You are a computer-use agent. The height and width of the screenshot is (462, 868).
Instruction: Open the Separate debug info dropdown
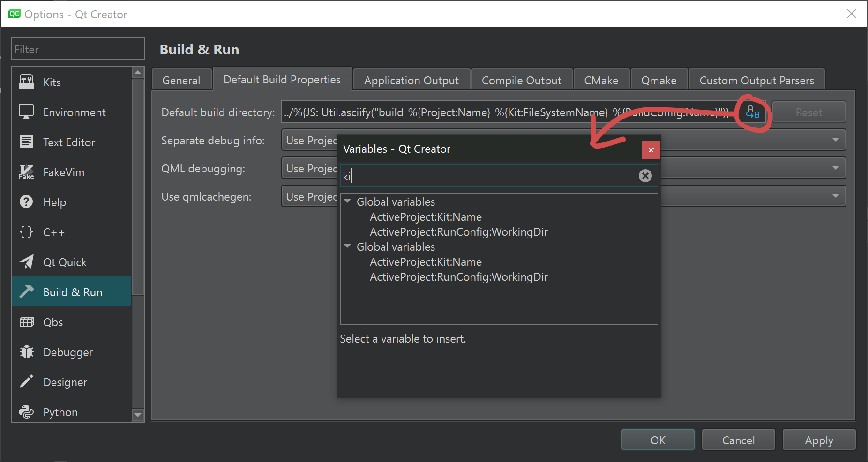point(563,140)
